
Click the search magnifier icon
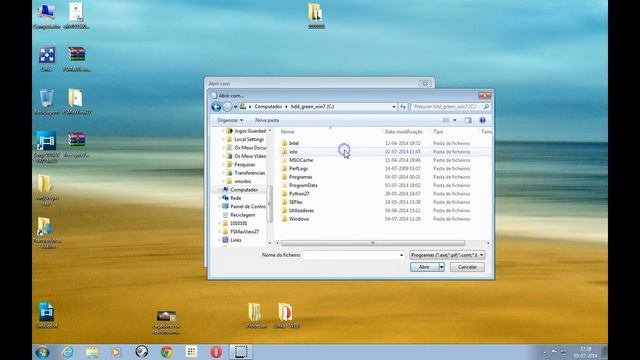[486, 107]
